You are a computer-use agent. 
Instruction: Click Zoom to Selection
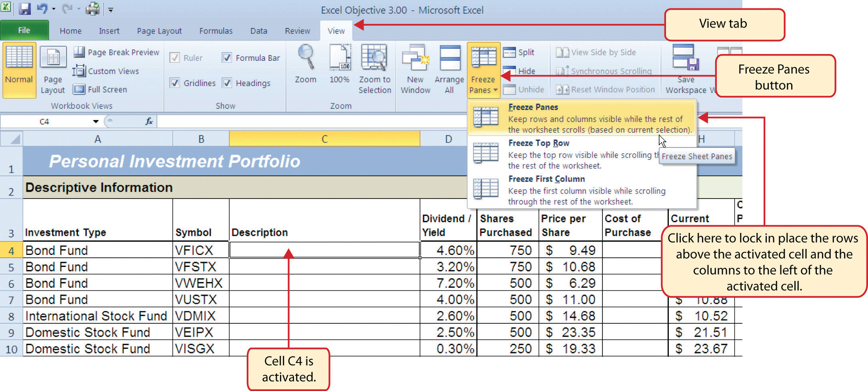[375, 69]
